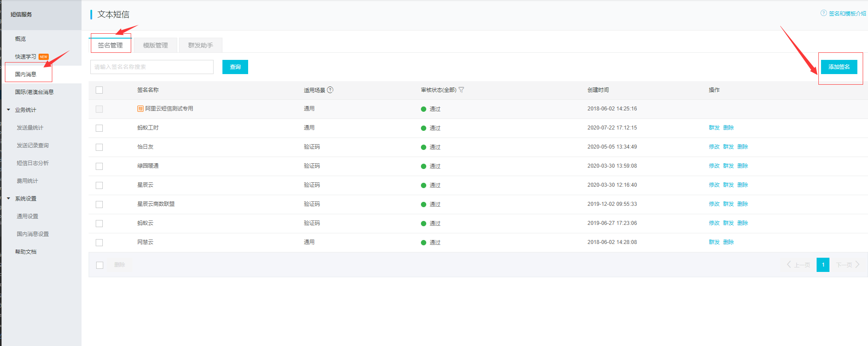Click 修改 for 绿园暖通
This screenshot has width=868, height=346.
[x=714, y=166]
